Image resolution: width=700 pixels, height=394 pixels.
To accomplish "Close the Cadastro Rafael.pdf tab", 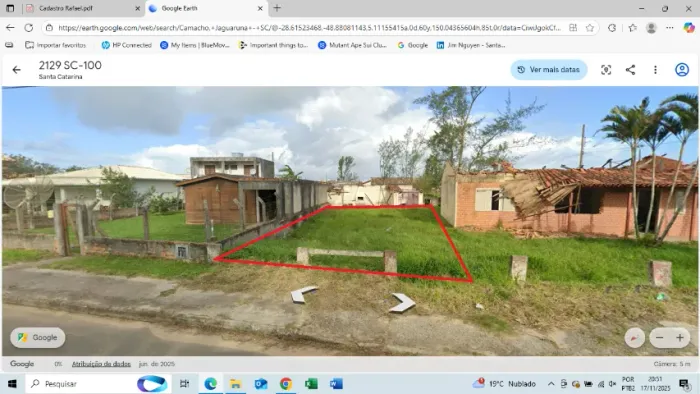I will click(138, 8).
